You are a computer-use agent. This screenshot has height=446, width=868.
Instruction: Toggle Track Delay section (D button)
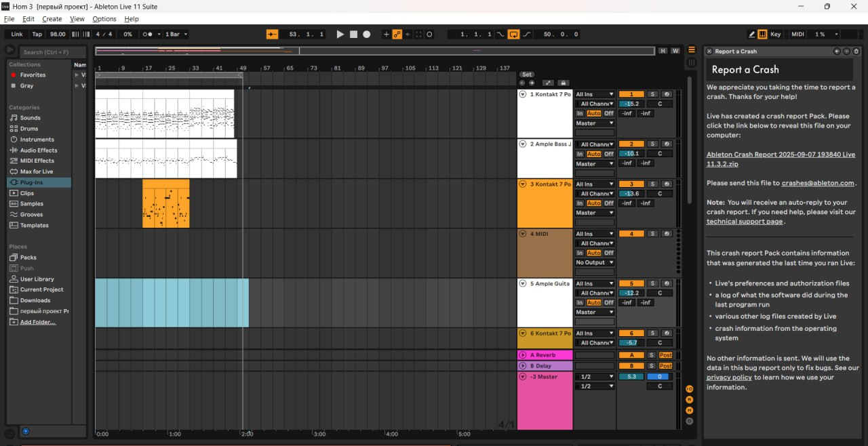[x=689, y=421]
